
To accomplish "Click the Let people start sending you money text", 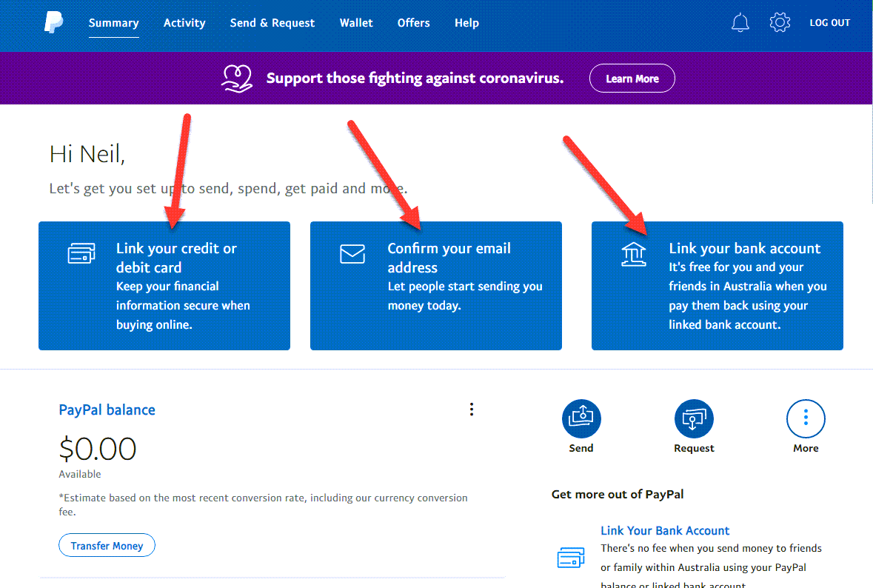I will point(465,295).
